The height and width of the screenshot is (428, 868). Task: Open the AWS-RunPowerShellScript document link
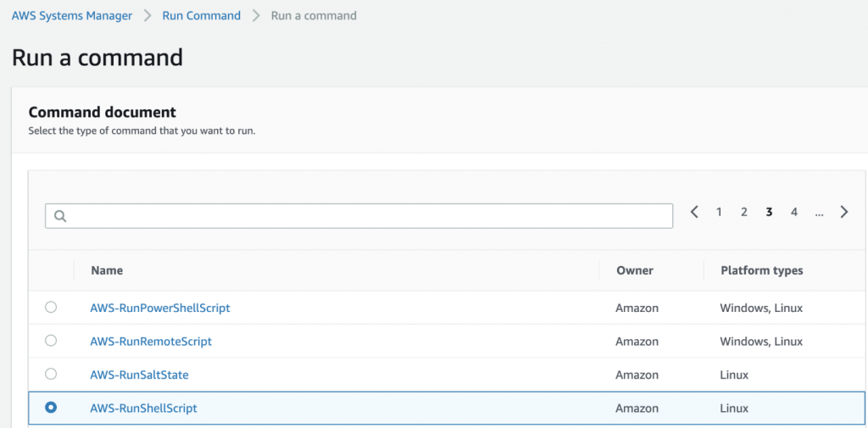(x=160, y=308)
